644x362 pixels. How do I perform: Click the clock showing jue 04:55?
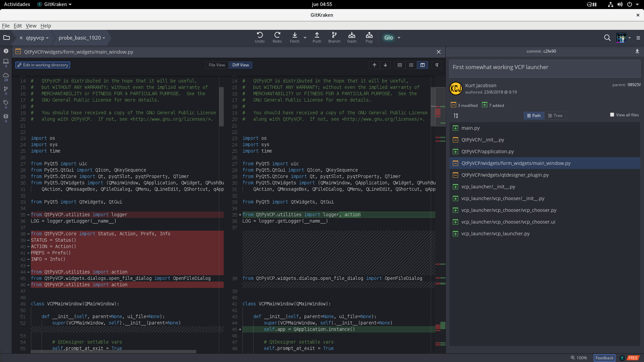[322, 4]
